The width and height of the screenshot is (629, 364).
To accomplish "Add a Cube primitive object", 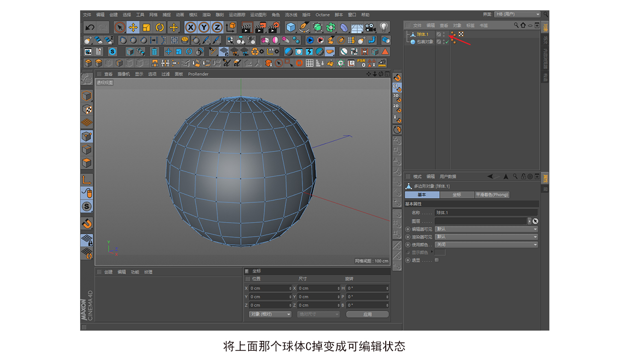I will 290,28.
